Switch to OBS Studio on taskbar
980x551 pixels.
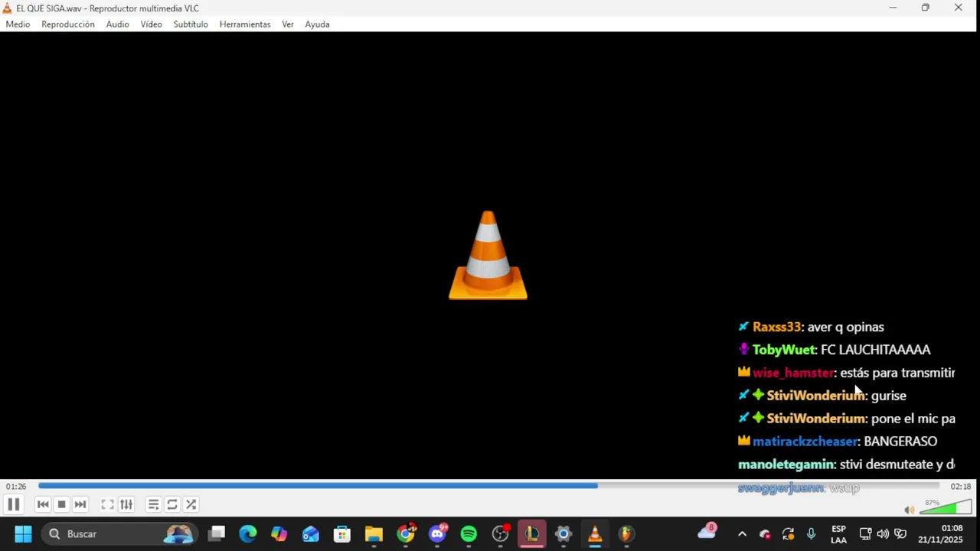(x=501, y=534)
